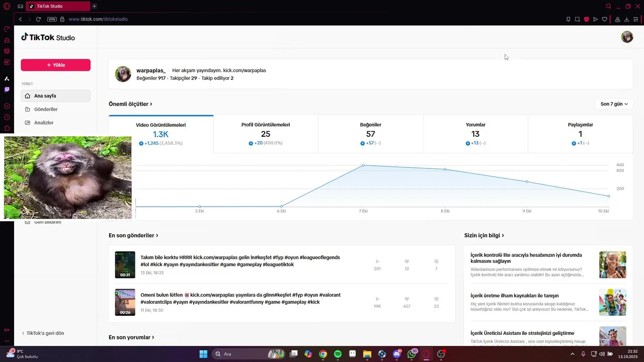Click the play count icon showing 201
Image resolution: width=644 pixels, height=362 pixels.
pyautogui.click(x=377, y=261)
